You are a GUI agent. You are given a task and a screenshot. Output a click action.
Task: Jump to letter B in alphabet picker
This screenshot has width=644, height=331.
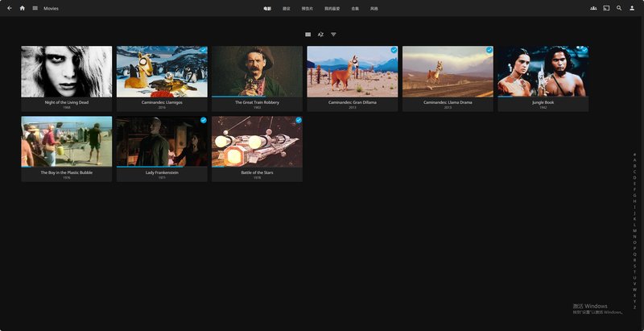[634, 166]
